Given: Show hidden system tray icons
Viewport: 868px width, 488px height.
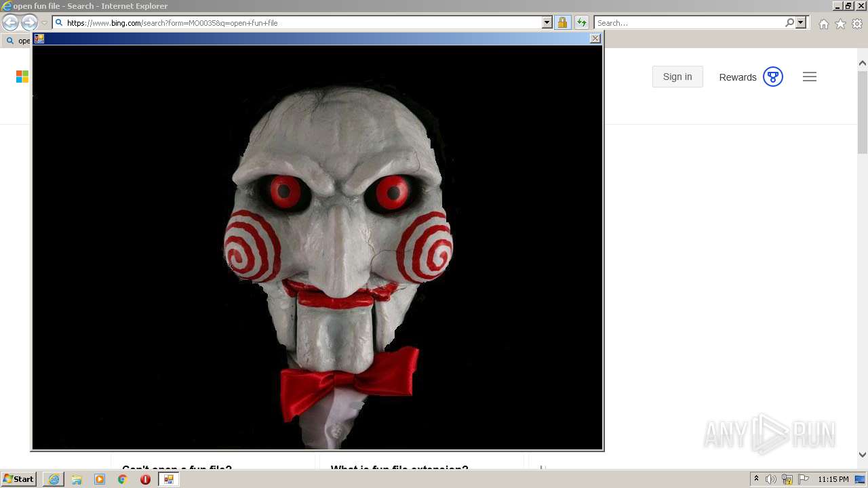Looking at the screenshot, I should tap(756, 479).
